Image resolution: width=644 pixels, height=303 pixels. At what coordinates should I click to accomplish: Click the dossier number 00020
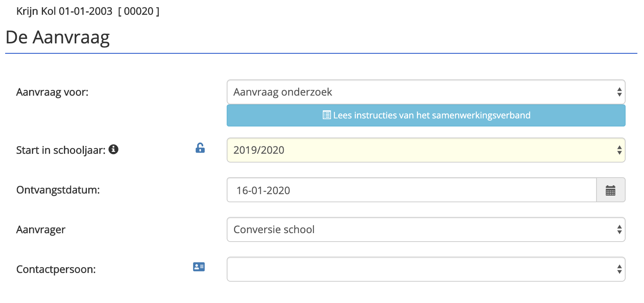139,11
